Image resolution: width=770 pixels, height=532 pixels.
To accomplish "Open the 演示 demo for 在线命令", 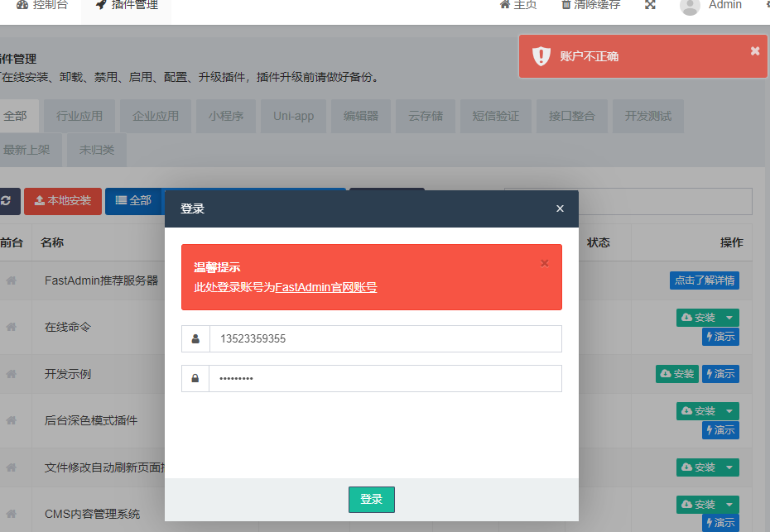I will click(720, 337).
